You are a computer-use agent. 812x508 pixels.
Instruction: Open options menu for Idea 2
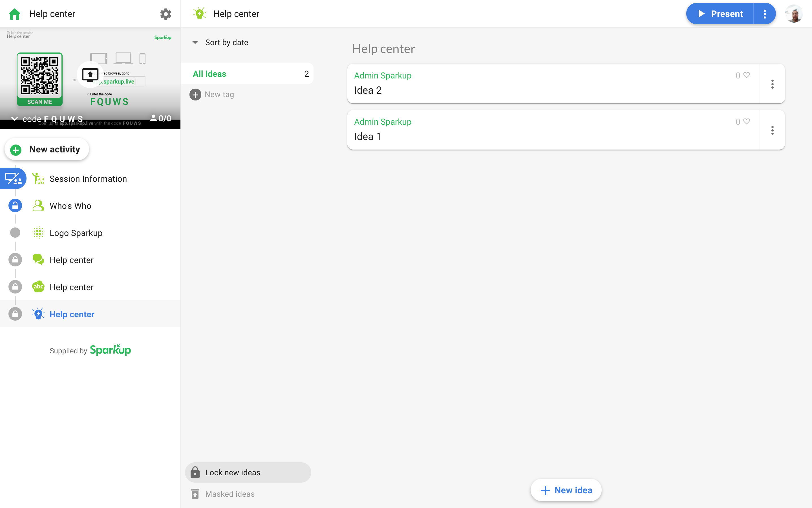pos(773,84)
